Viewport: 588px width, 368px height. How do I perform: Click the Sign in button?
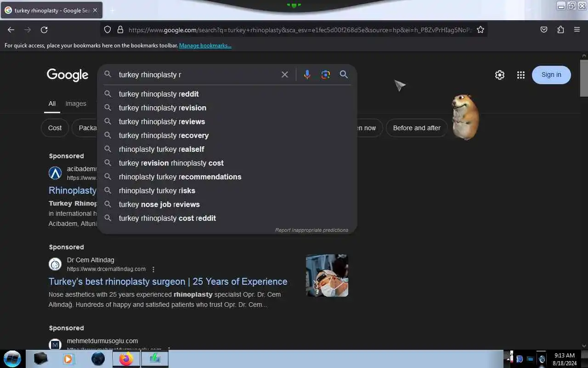(551, 75)
